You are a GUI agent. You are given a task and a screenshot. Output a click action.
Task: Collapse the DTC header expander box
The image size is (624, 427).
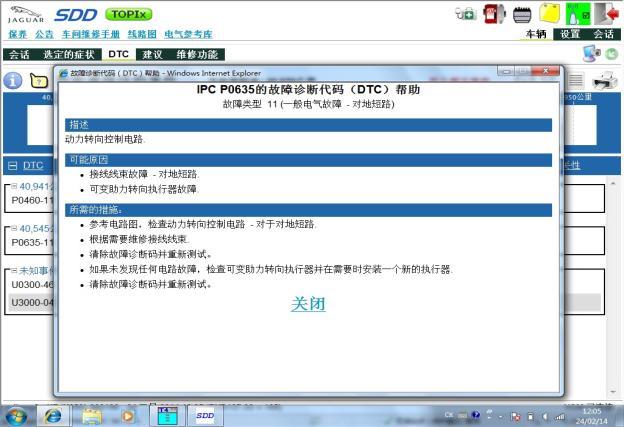(x=13, y=166)
